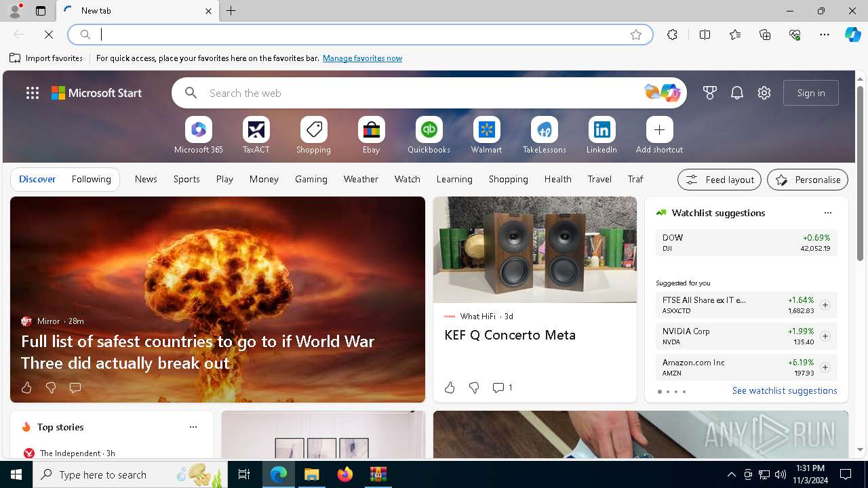The image size is (868, 488).
Task: Add this page to favorites star
Action: [636, 35]
